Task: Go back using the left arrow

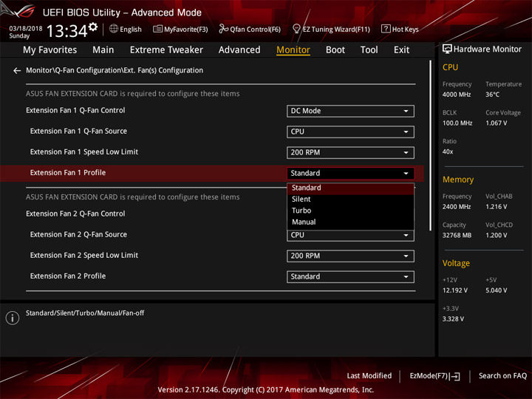Action: [x=16, y=71]
